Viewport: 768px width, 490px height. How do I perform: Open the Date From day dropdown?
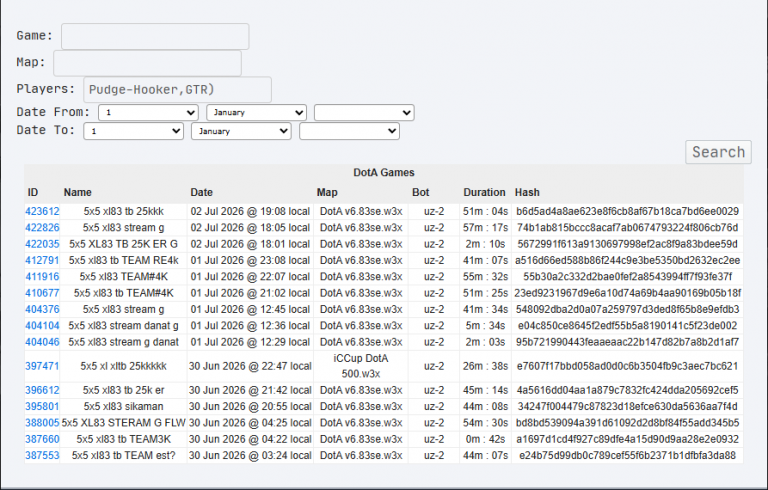click(148, 112)
